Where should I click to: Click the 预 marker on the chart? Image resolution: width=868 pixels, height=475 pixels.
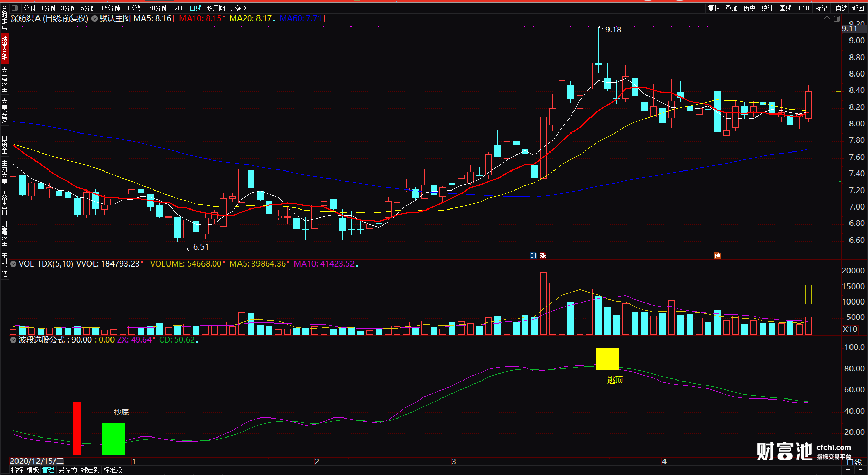click(717, 256)
